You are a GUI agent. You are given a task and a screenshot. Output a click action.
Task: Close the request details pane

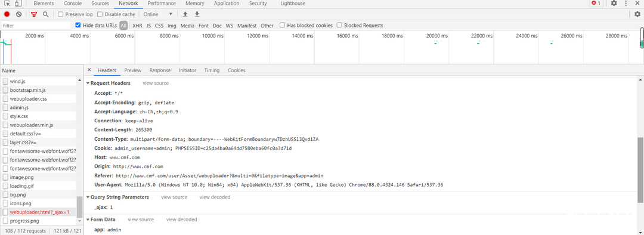[89, 70]
